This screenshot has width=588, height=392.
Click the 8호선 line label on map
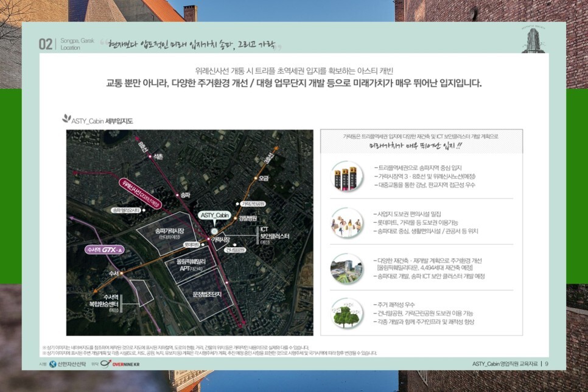click(x=143, y=147)
